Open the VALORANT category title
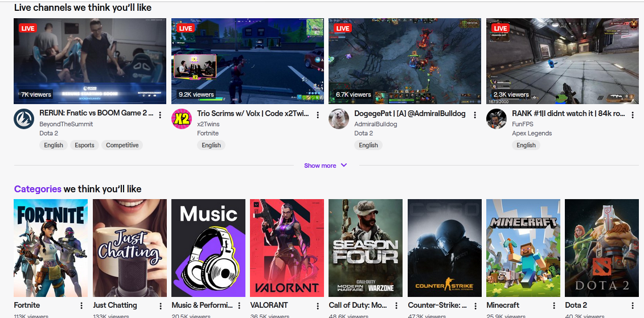This screenshot has width=644, height=318. [x=269, y=305]
